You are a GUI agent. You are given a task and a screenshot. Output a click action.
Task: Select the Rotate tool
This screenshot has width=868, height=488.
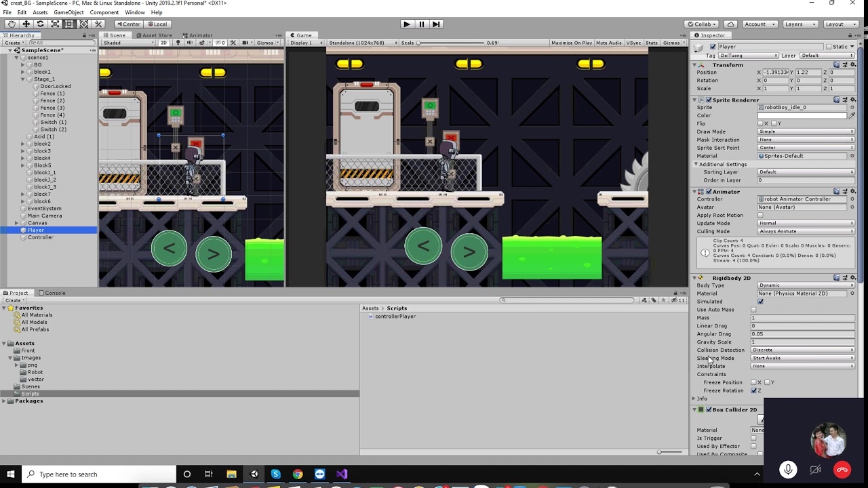coord(40,24)
